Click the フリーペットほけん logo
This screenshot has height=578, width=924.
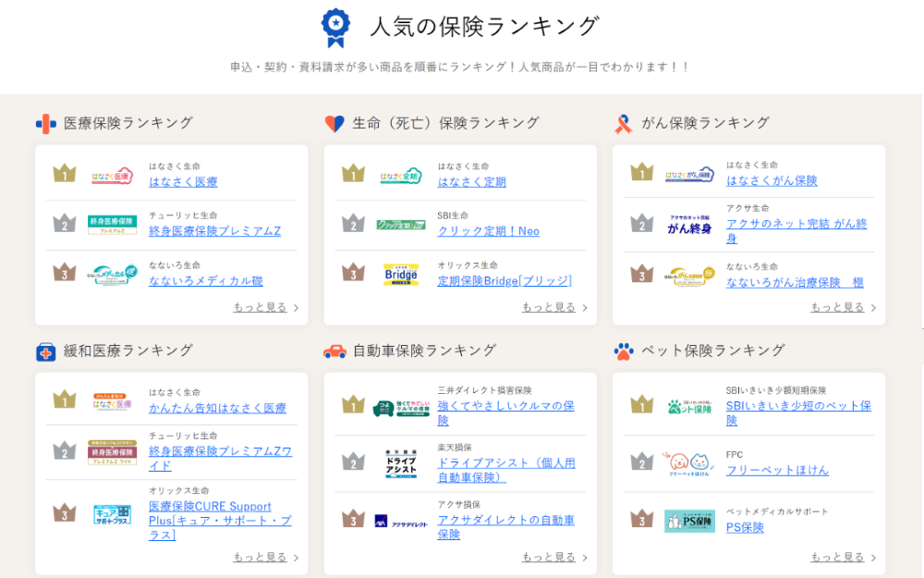tap(689, 463)
